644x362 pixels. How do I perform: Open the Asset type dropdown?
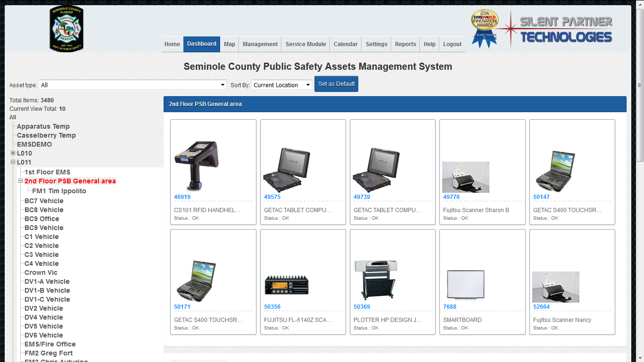coord(223,85)
